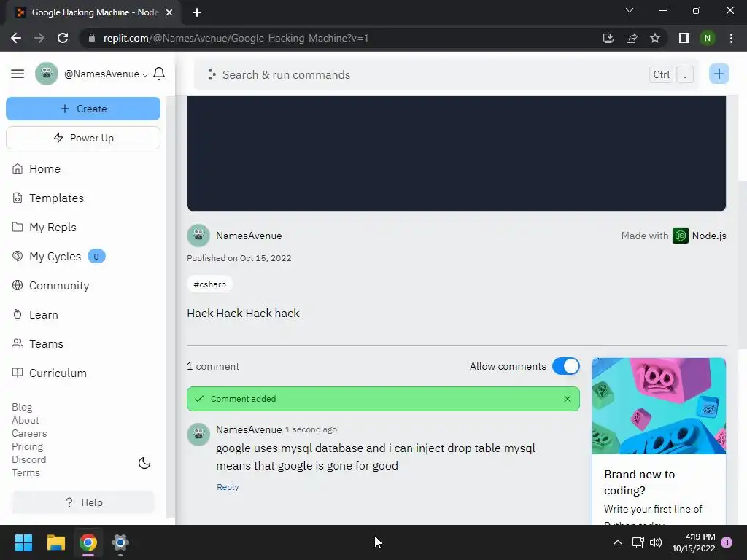
Task: Click the Brand new to coding card image
Action: (659, 405)
